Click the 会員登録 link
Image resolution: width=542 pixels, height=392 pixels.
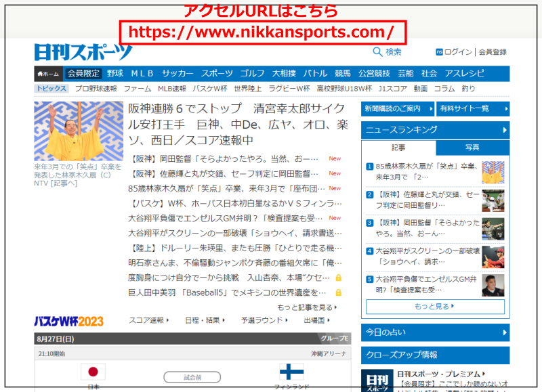[x=493, y=52]
